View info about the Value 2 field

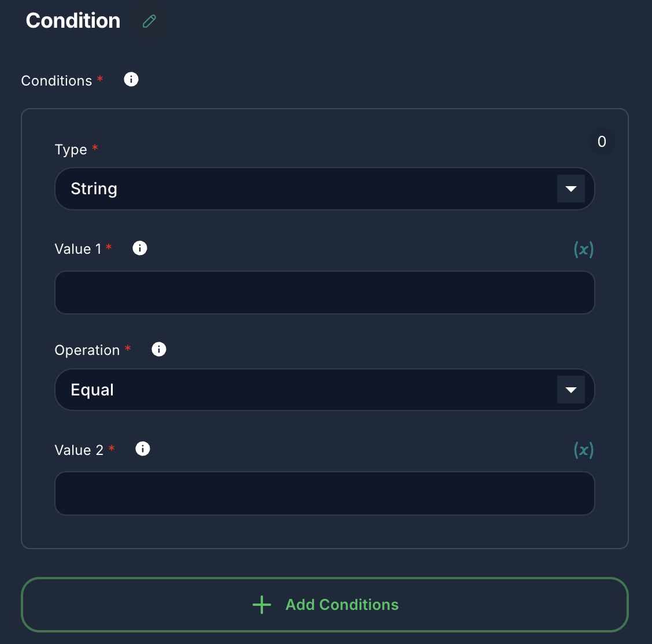pos(142,449)
